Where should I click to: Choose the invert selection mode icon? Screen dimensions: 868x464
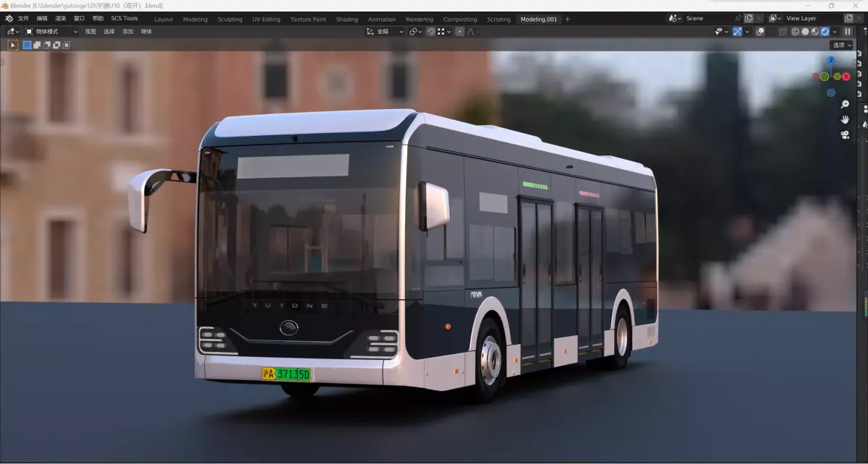(56, 45)
